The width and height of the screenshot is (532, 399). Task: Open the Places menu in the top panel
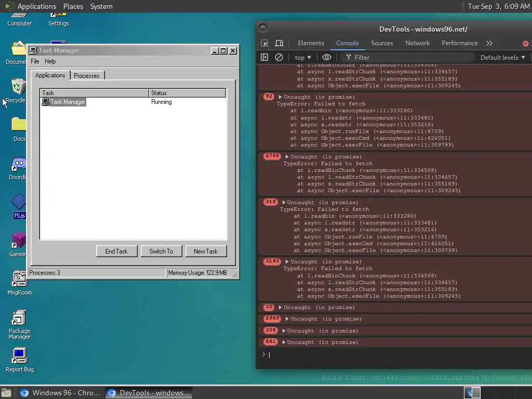(73, 6)
